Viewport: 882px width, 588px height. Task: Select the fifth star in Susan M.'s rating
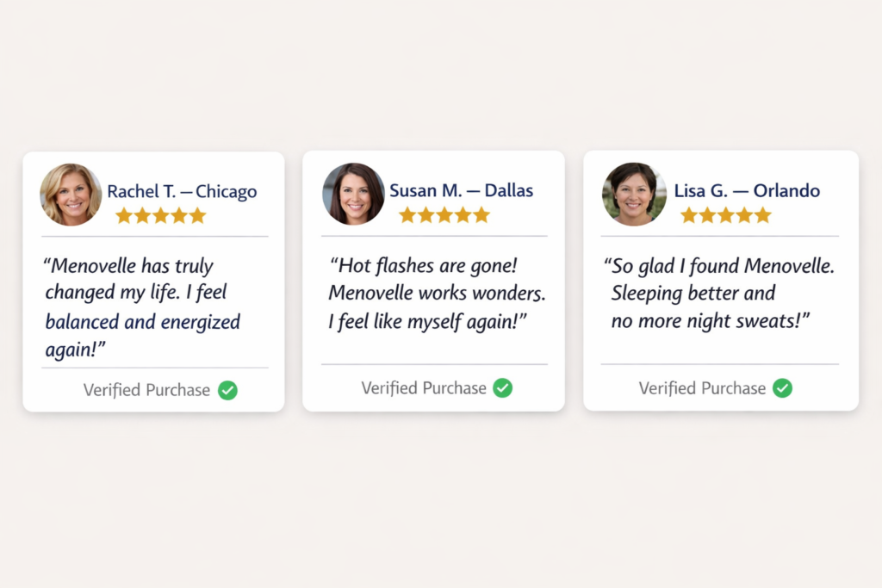click(481, 214)
